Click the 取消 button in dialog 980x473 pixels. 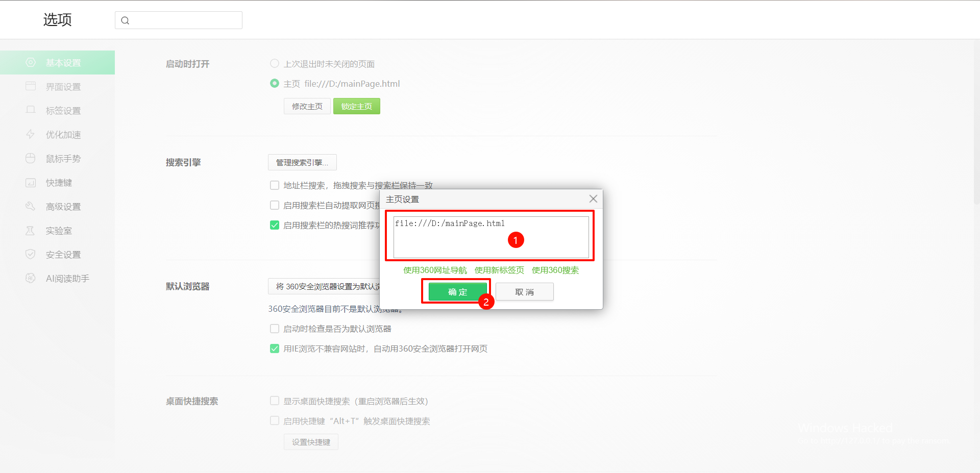524,292
